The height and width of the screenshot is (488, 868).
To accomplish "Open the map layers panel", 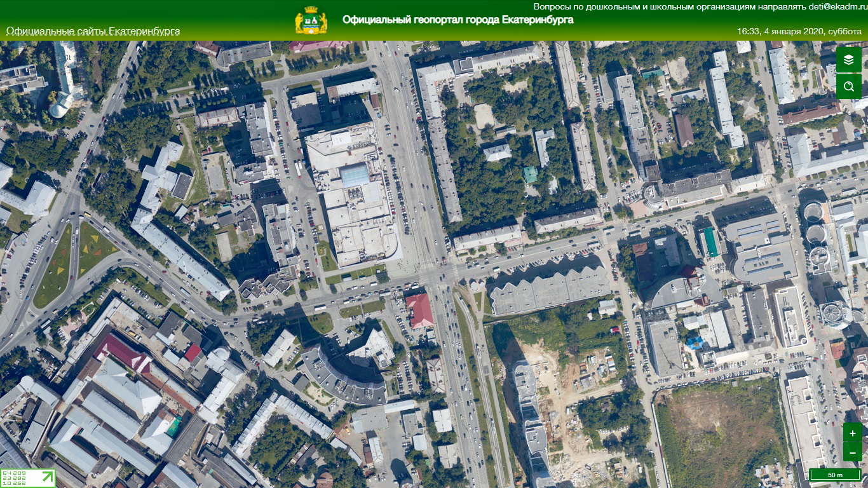I will point(848,60).
